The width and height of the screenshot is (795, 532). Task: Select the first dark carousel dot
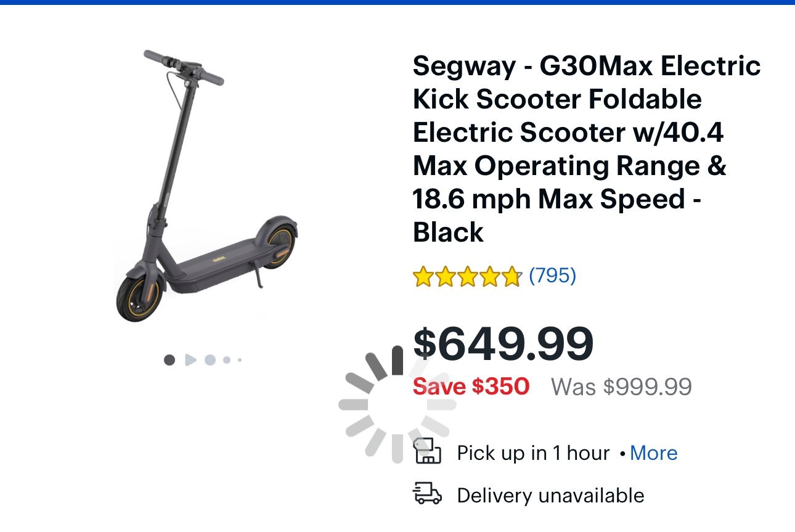pos(169,360)
